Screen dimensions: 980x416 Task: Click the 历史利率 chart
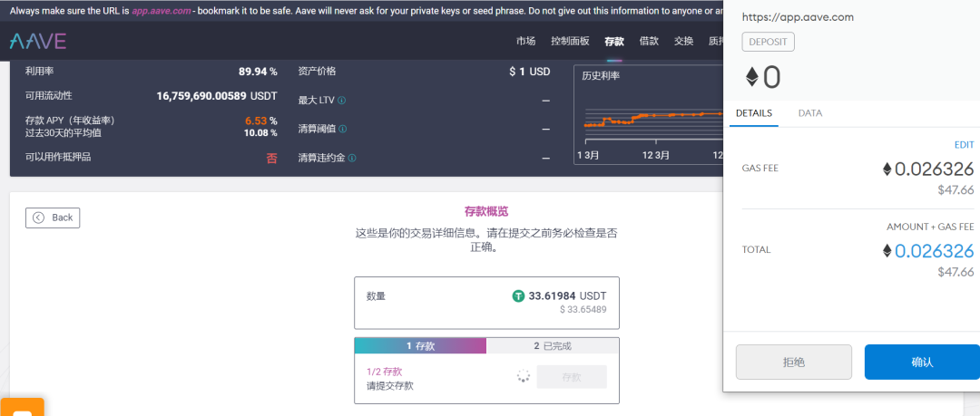(x=648, y=116)
